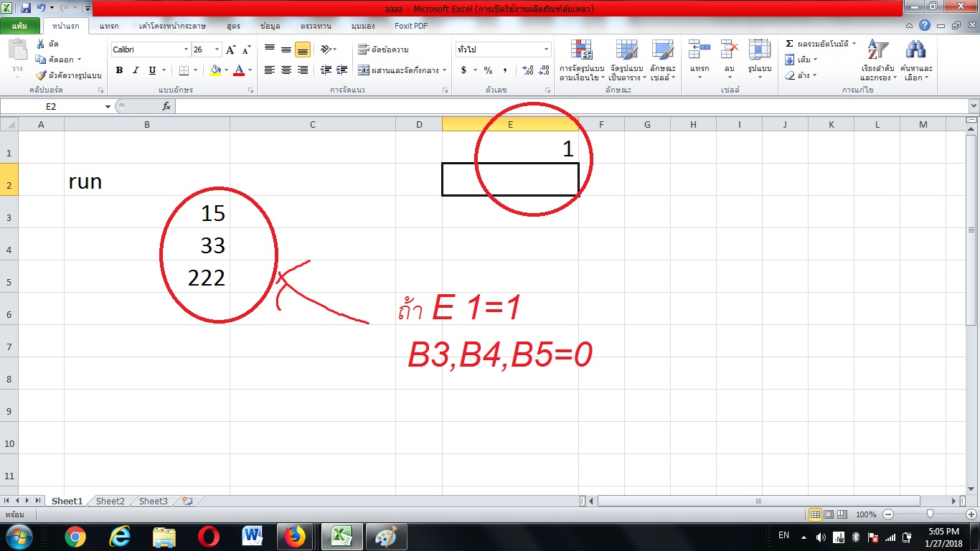Click the Increase Decimal icon

pos(528,70)
